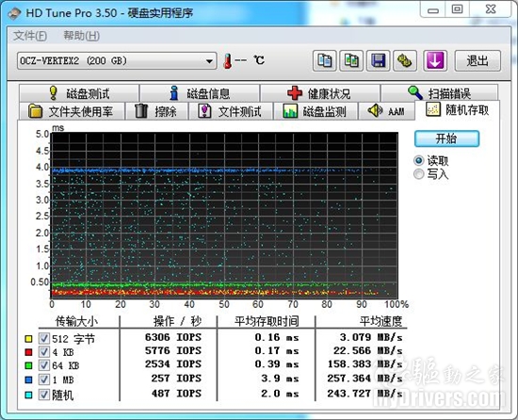Maximize the HD Tune Pro window
518x420 pixels.
(457, 10)
